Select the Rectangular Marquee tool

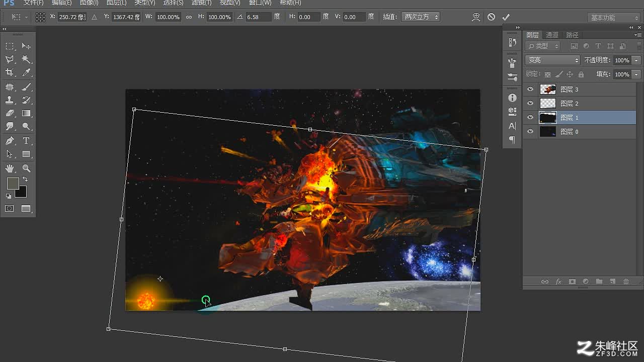coord(10,46)
